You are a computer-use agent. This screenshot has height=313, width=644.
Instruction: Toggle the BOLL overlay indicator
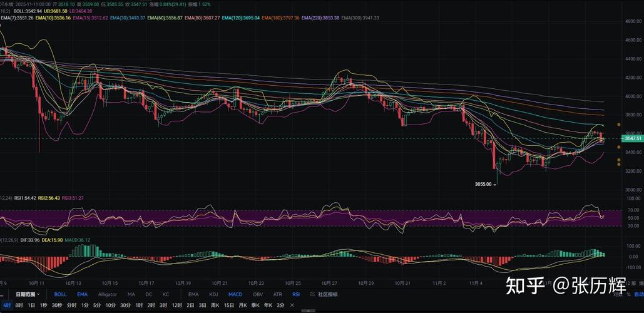point(60,294)
